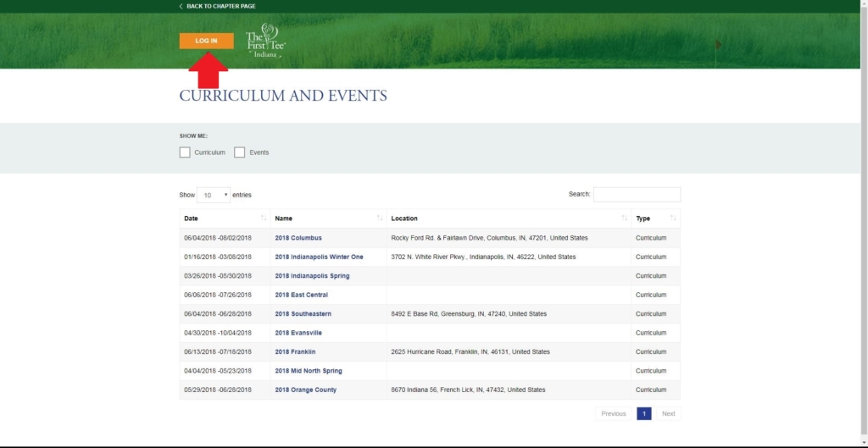This screenshot has width=868, height=448.
Task: Click The First Tee Indiana logo
Action: pos(265,40)
